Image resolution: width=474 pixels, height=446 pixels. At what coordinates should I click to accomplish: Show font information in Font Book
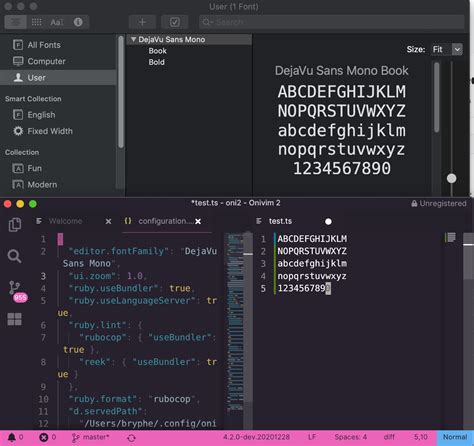(78, 22)
